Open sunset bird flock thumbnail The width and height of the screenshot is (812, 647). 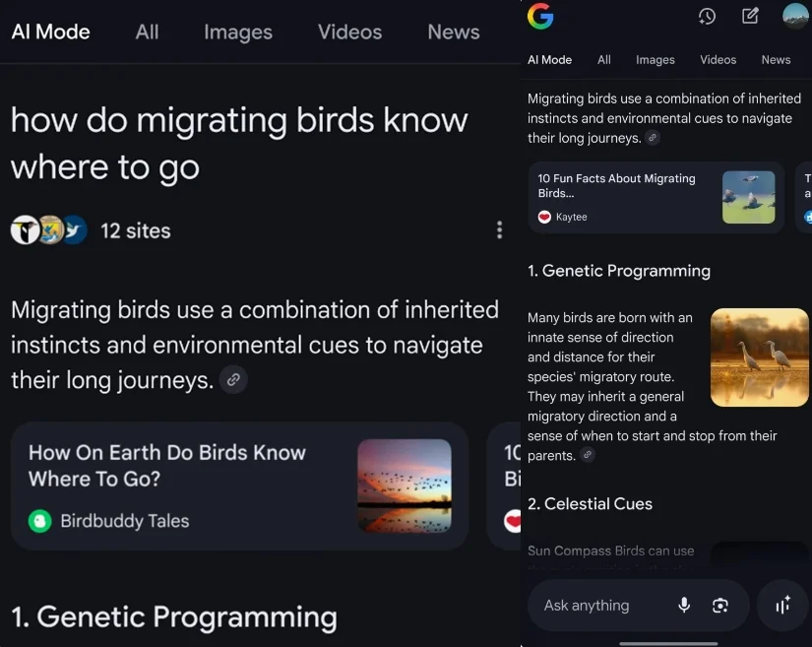[x=405, y=485]
